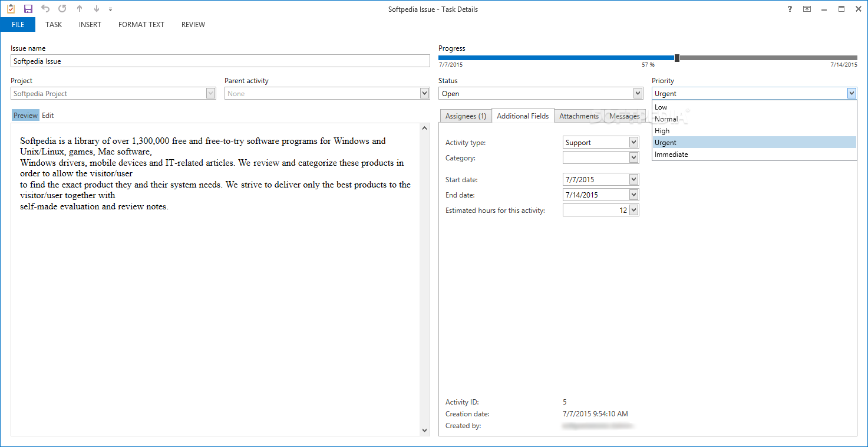Switch to Preview mode

click(x=25, y=116)
